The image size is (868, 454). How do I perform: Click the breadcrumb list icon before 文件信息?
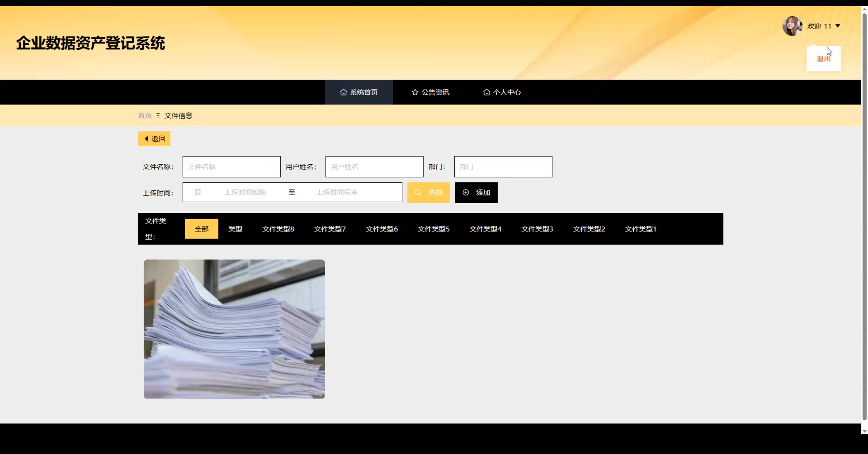157,116
